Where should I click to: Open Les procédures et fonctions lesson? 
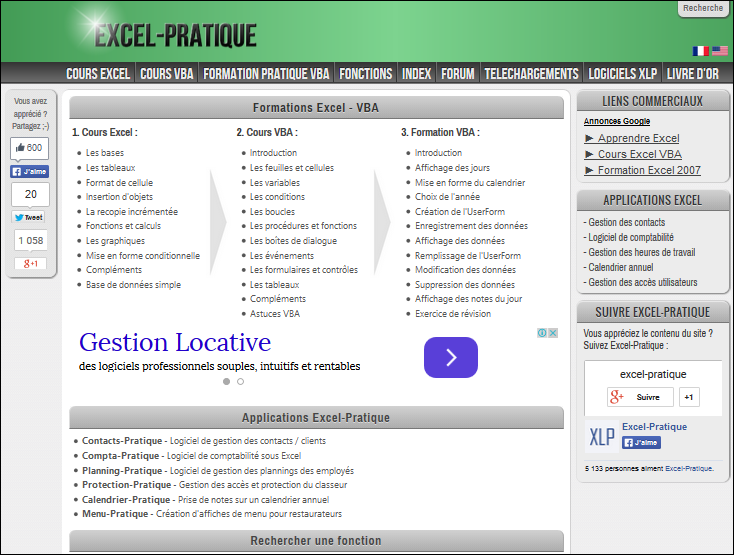coord(303,226)
